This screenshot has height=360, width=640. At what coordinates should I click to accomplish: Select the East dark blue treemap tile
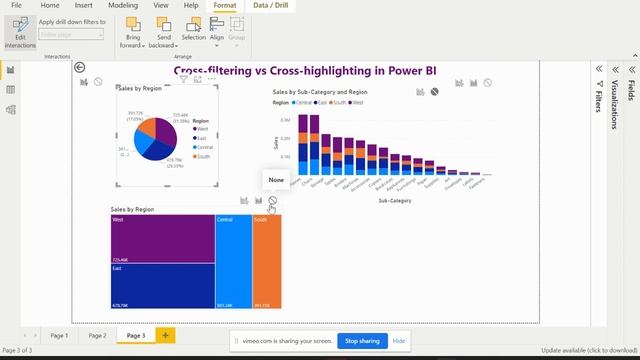click(x=163, y=286)
